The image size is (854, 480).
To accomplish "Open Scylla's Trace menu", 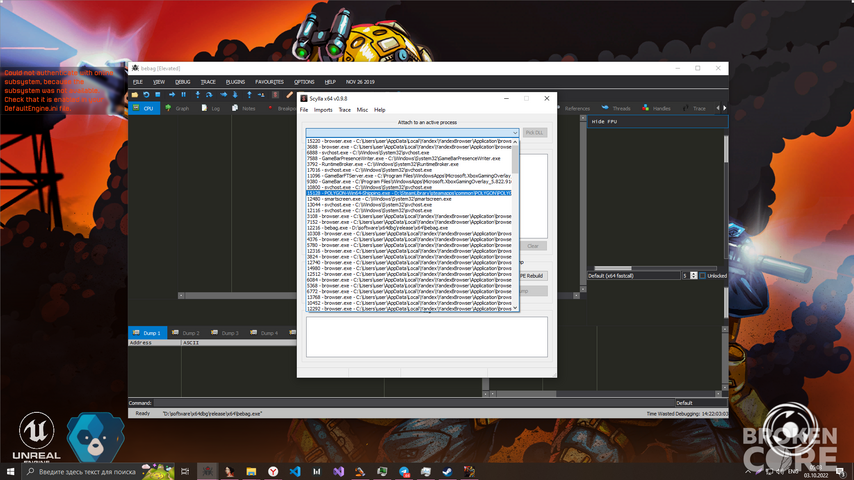I will pos(345,110).
